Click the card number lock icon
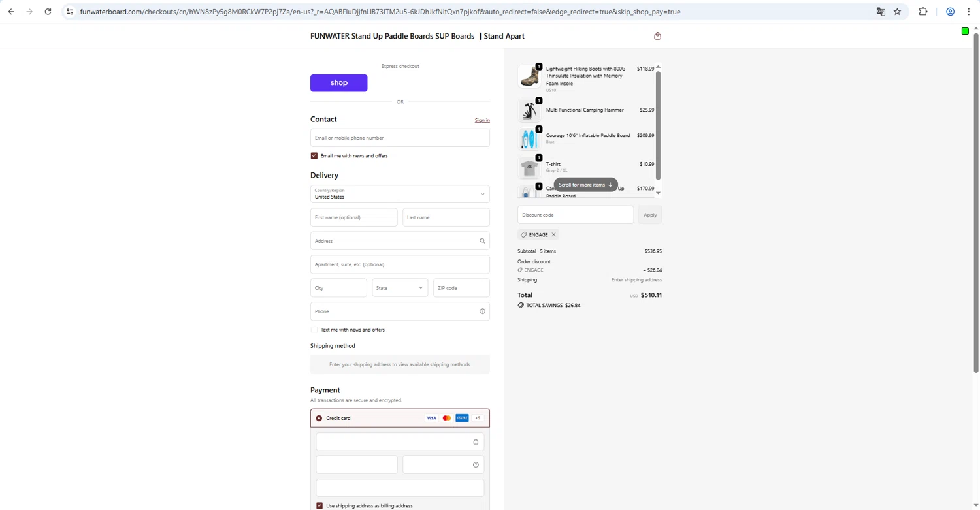The image size is (980, 510). pyautogui.click(x=476, y=442)
